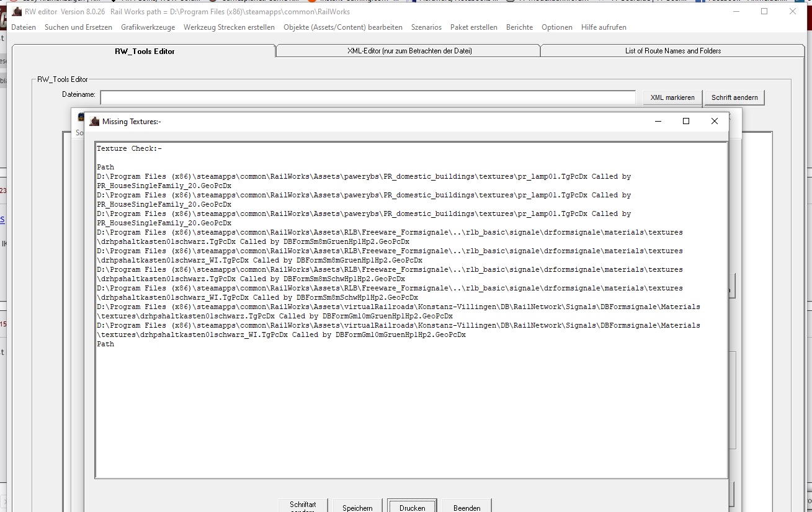Screen dimensions: 812x512
Task: Open the Paket erstellen menu
Action: (474, 27)
